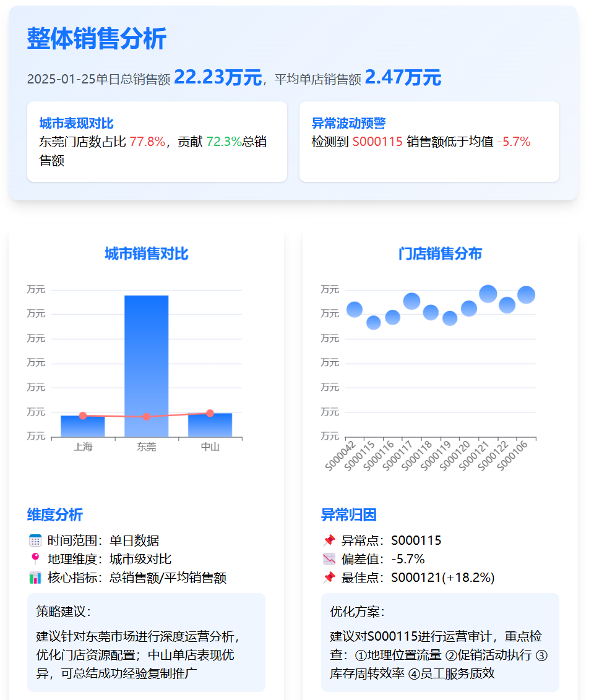594x700 pixels.
Task: Click the pushpin icon beside 异常点
Action: tap(328, 540)
